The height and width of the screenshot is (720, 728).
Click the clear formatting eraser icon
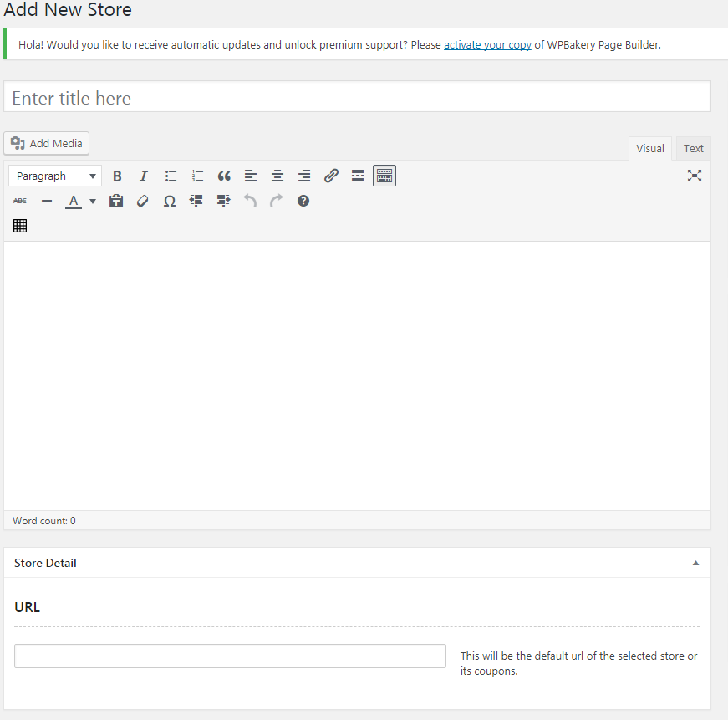pyautogui.click(x=143, y=202)
